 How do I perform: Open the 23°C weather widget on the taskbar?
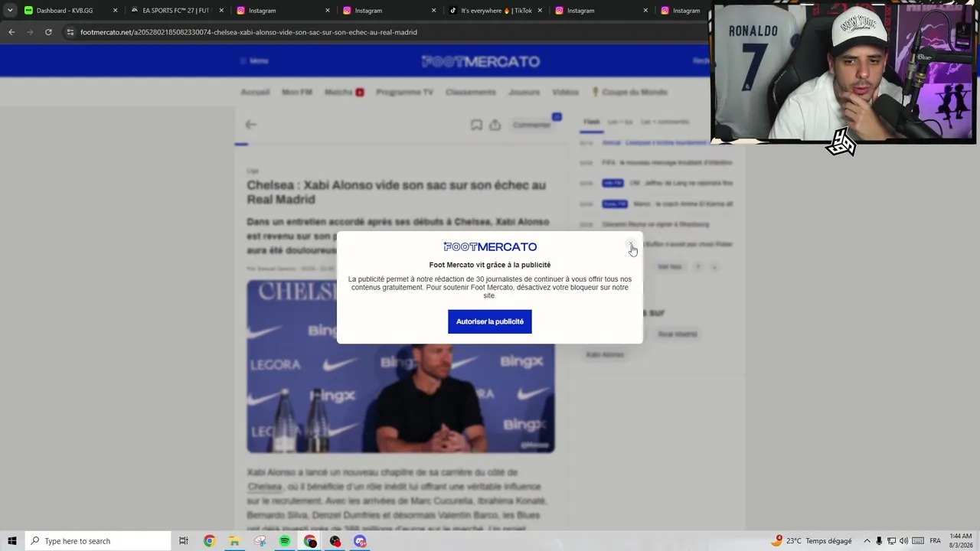click(x=812, y=541)
